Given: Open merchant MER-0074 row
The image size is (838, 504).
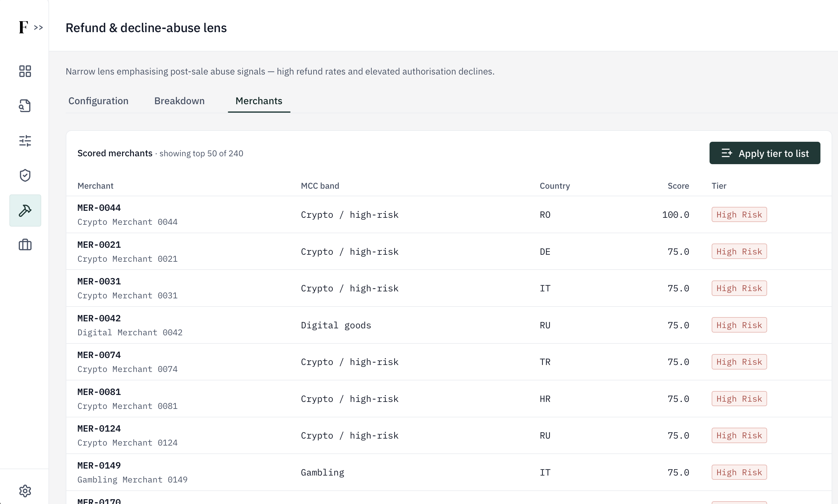Looking at the screenshot, I should click(449, 362).
